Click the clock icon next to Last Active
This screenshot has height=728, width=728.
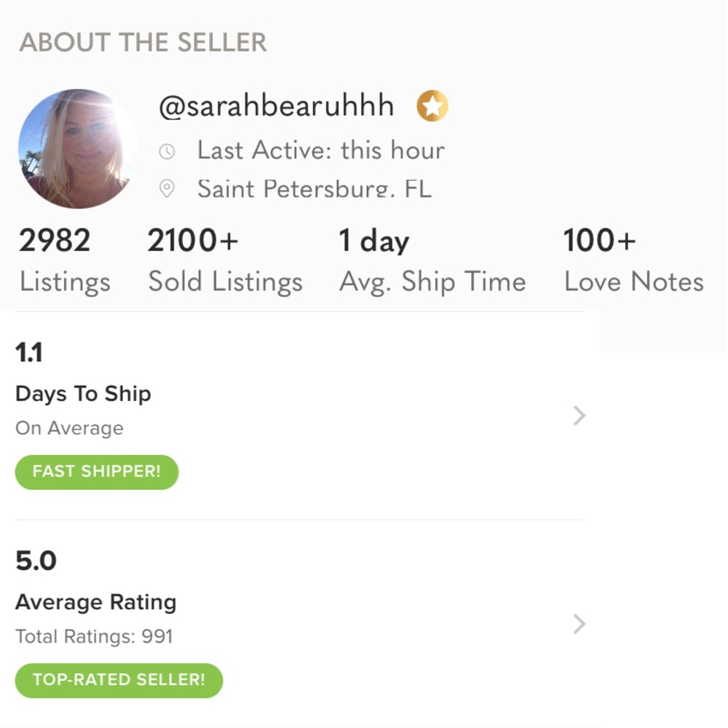point(167,151)
